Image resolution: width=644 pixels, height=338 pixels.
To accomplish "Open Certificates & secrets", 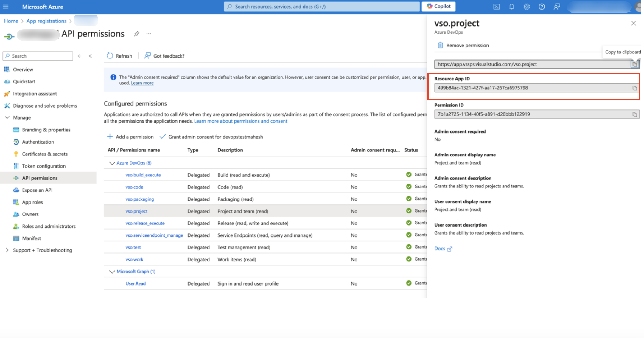I will pyautogui.click(x=45, y=154).
